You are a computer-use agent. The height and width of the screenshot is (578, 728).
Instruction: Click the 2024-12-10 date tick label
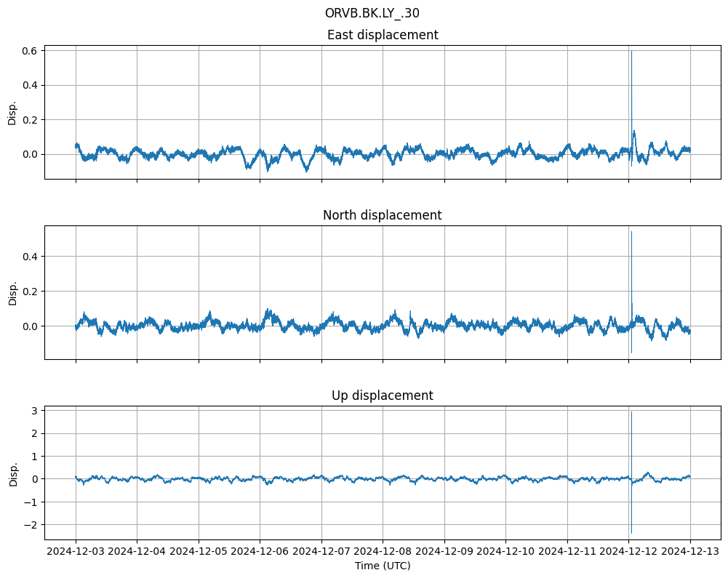pos(506,552)
